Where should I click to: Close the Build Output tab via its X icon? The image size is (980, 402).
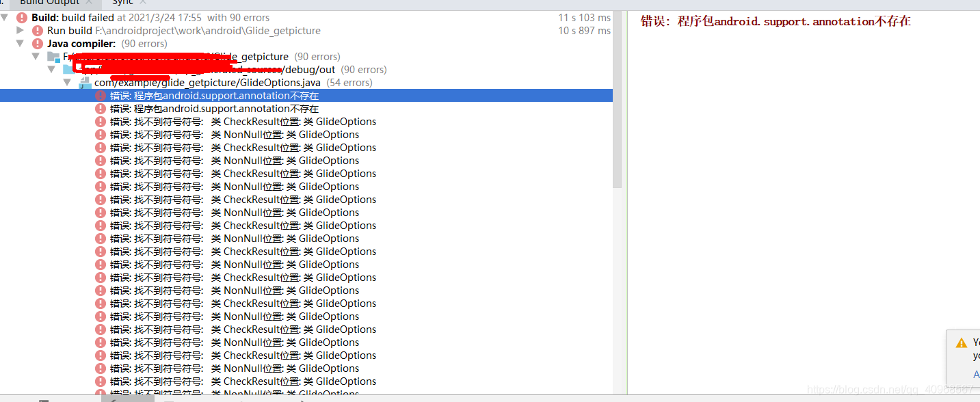tap(89, 3)
